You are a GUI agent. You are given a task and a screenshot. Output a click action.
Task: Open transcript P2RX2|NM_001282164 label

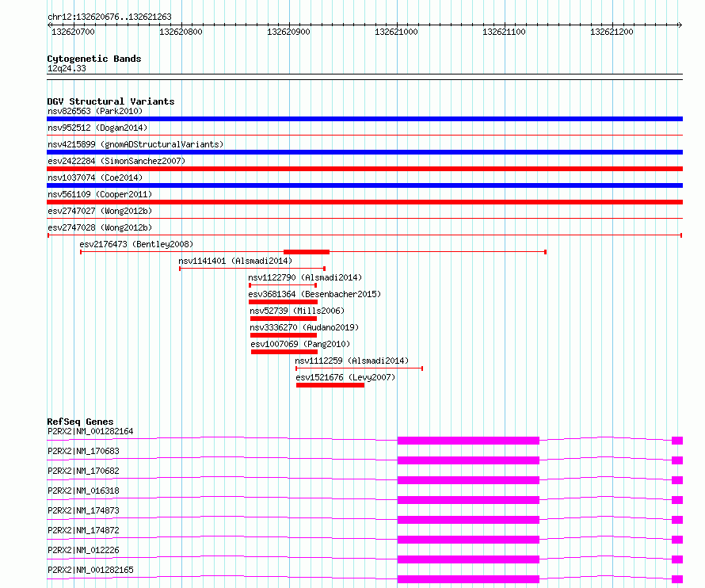point(90,431)
